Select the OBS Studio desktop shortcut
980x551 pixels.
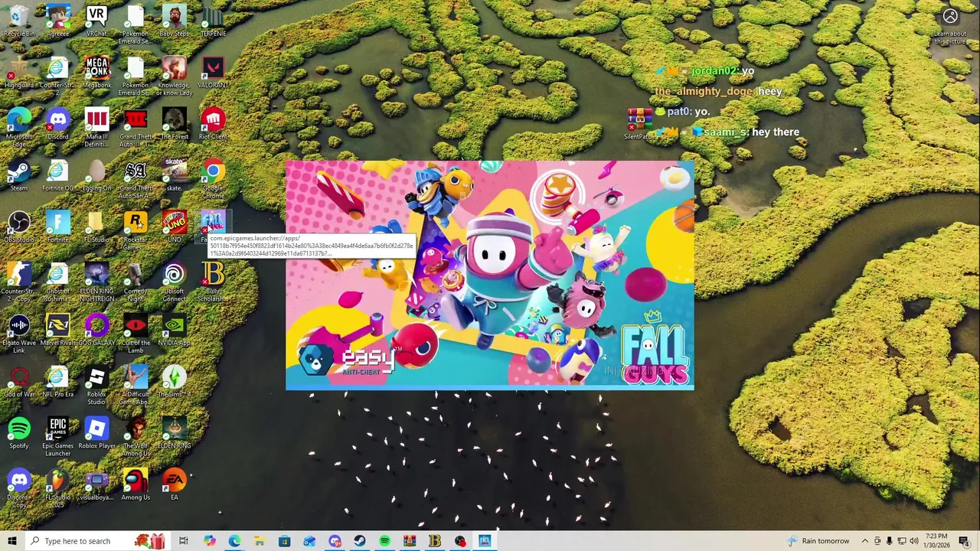pos(19,227)
